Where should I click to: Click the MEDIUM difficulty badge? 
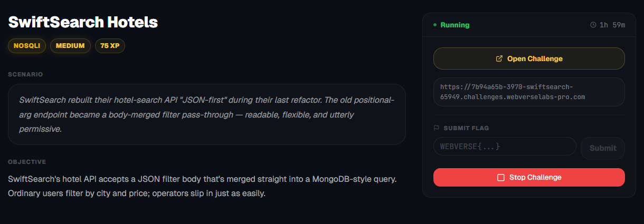coord(70,46)
